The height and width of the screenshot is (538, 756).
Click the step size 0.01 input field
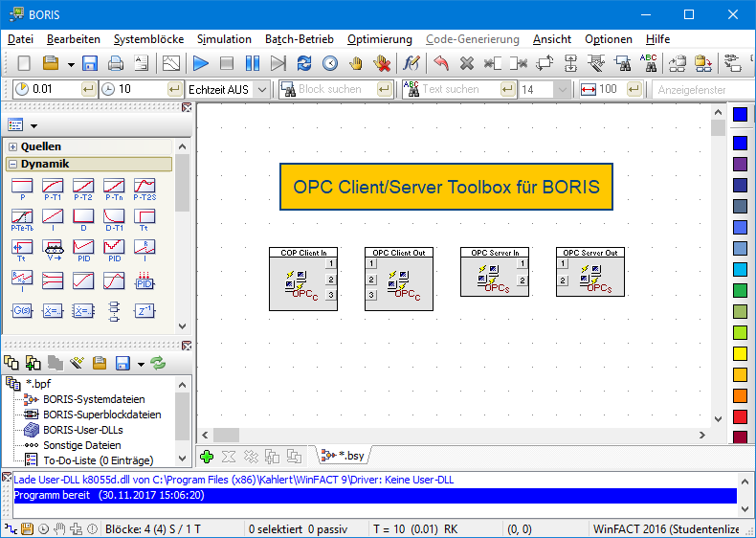tap(54, 89)
